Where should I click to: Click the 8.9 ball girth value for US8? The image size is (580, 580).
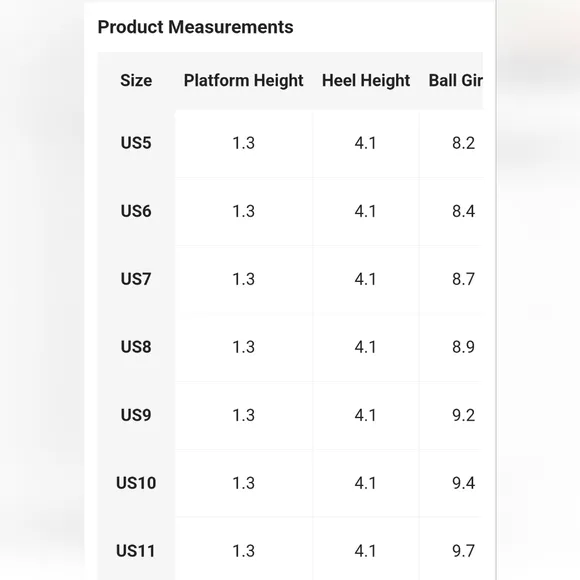(463, 347)
